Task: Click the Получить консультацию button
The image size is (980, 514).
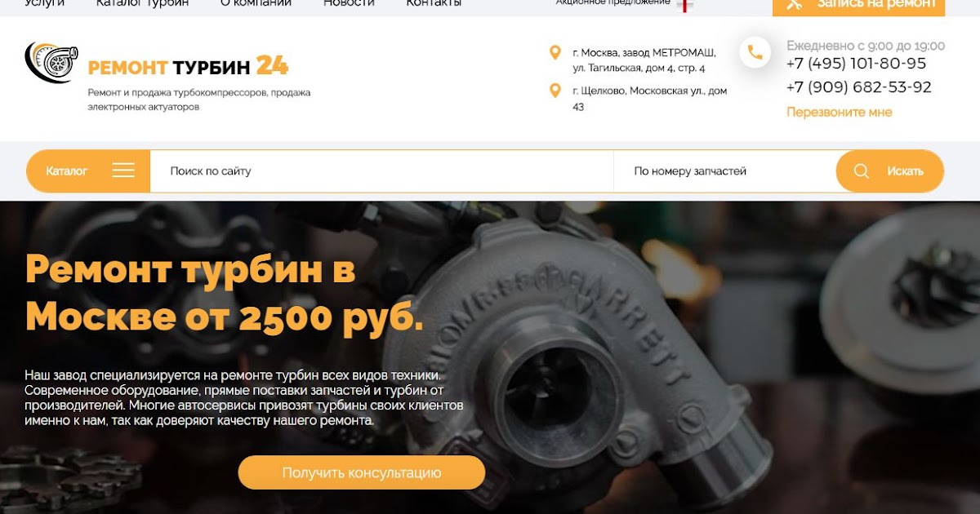Action: click(362, 472)
